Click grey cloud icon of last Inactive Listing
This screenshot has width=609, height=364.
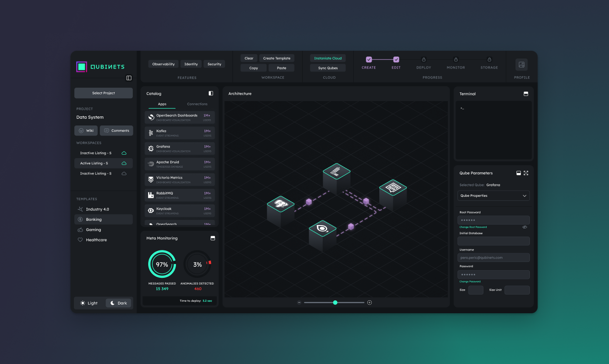click(x=124, y=173)
